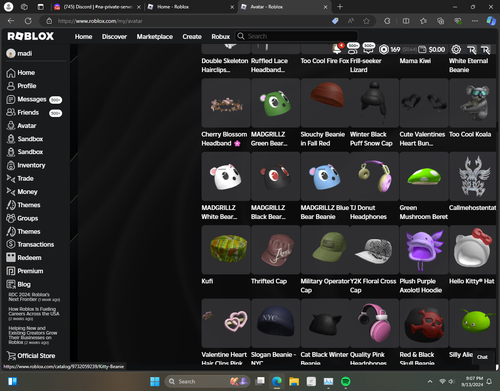Open the notifications bell icon

[x=337, y=49]
